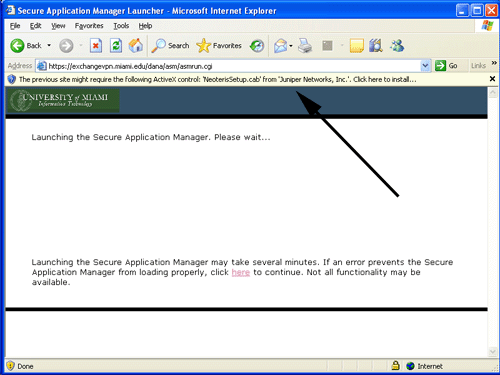500x375 pixels.
Task: Open the Favorites menu
Action: click(x=89, y=26)
